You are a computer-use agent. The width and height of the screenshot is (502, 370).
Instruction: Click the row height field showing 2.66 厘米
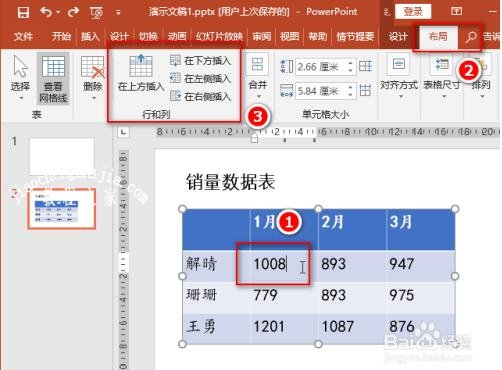(321, 67)
